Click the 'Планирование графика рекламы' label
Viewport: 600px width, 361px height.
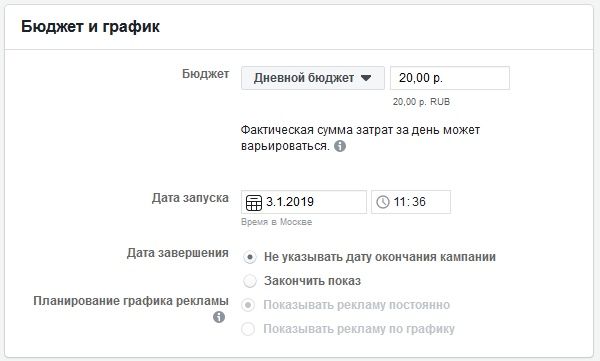pos(131,301)
